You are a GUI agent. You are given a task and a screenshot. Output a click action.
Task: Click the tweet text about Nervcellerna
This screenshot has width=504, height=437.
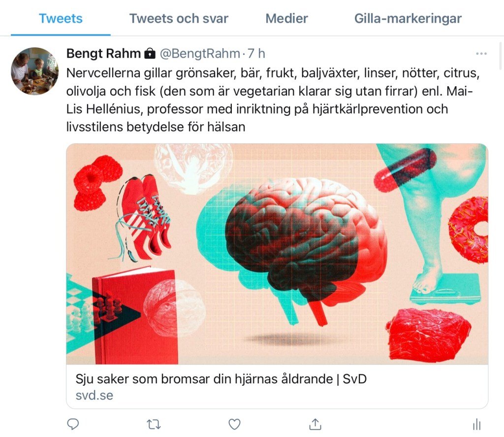click(273, 100)
